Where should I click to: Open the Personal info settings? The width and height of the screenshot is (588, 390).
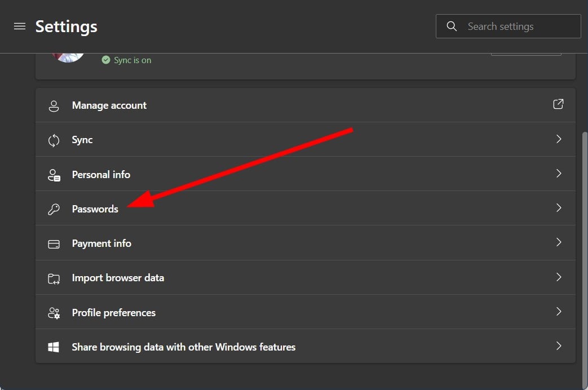[x=101, y=175]
